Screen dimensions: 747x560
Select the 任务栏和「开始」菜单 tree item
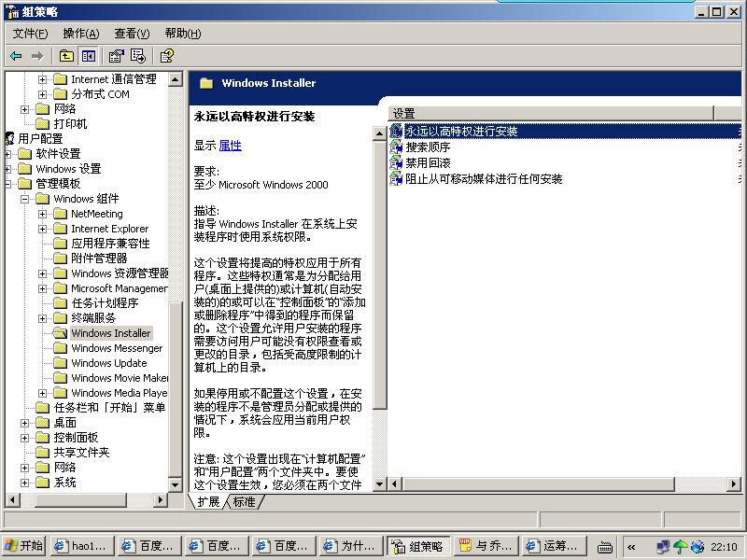click(109, 408)
